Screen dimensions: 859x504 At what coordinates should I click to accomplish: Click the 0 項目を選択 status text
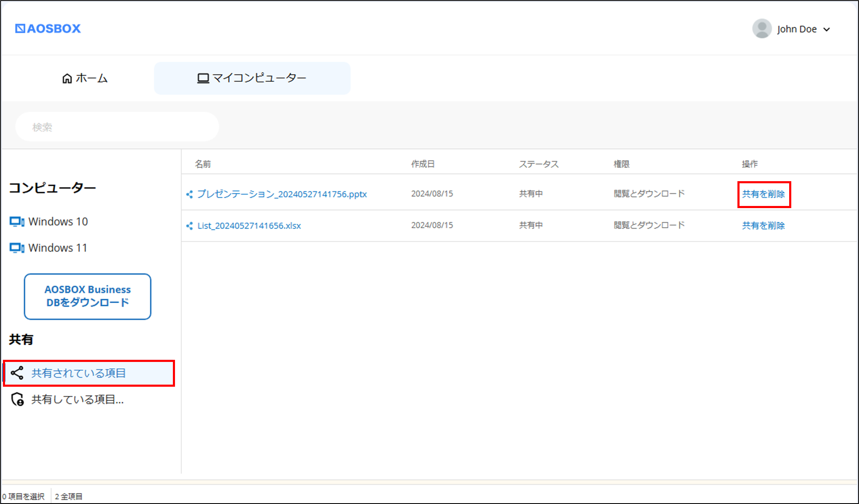[23, 496]
